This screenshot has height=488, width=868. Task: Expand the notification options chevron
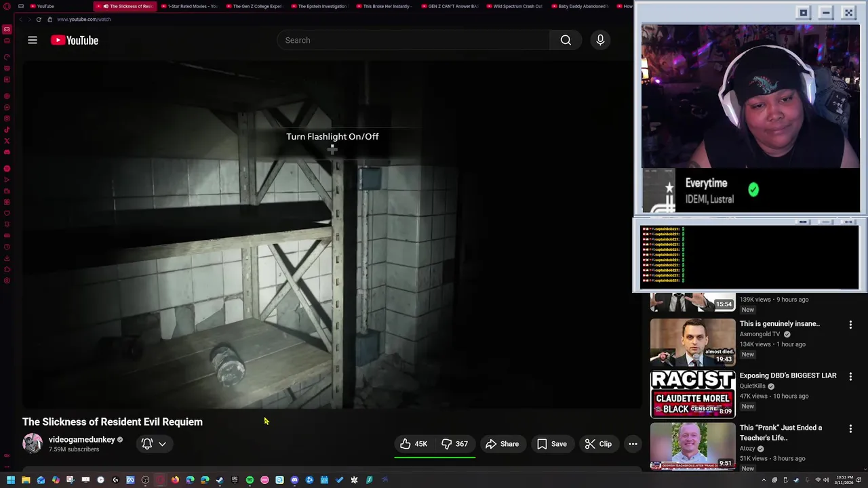[x=162, y=444]
